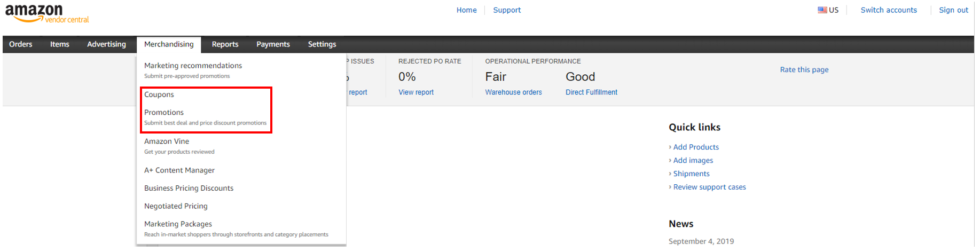Screen dimensions: 980x251
Task: Open the Items menu
Action: point(60,44)
